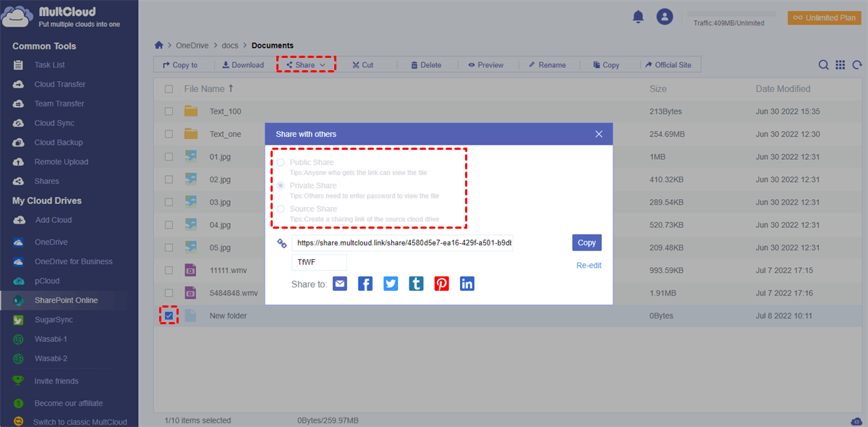Screen dimensions: 868x427
Task: Open Task List in sidebar
Action: [49, 65]
